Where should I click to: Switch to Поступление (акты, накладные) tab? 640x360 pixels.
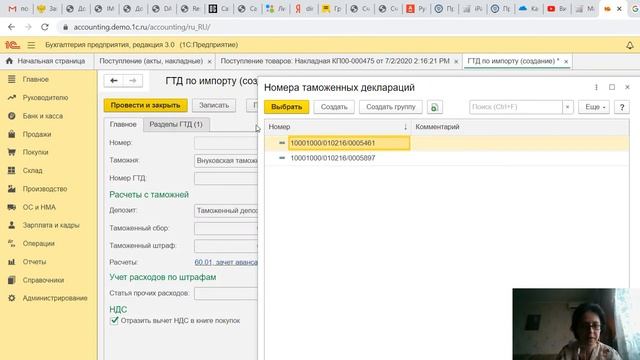point(151,61)
